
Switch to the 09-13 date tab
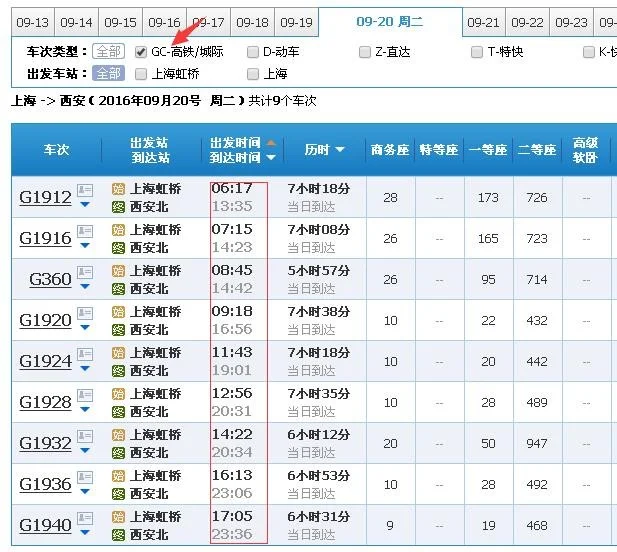(x=33, y=22)
